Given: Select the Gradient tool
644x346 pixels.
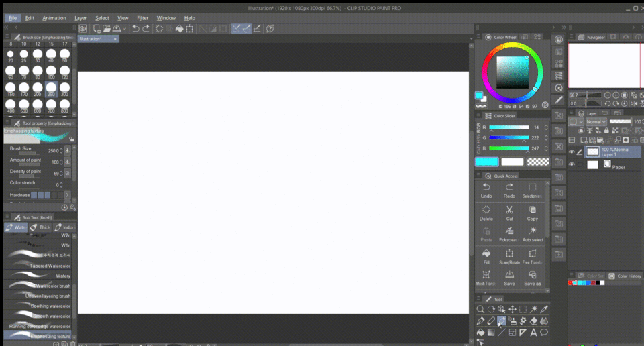Looking at the screenshot, I should click(491, 333).
